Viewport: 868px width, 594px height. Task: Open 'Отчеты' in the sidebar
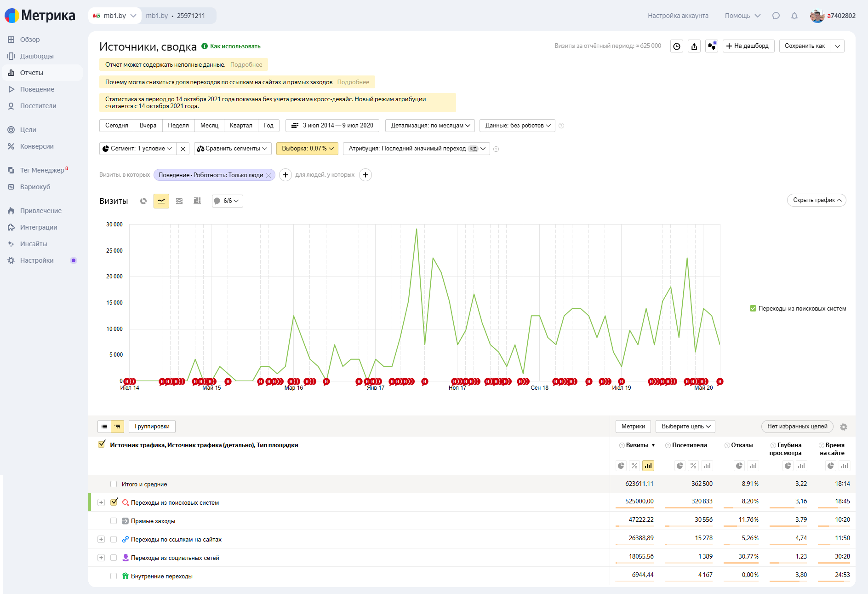tap(32, 73)
